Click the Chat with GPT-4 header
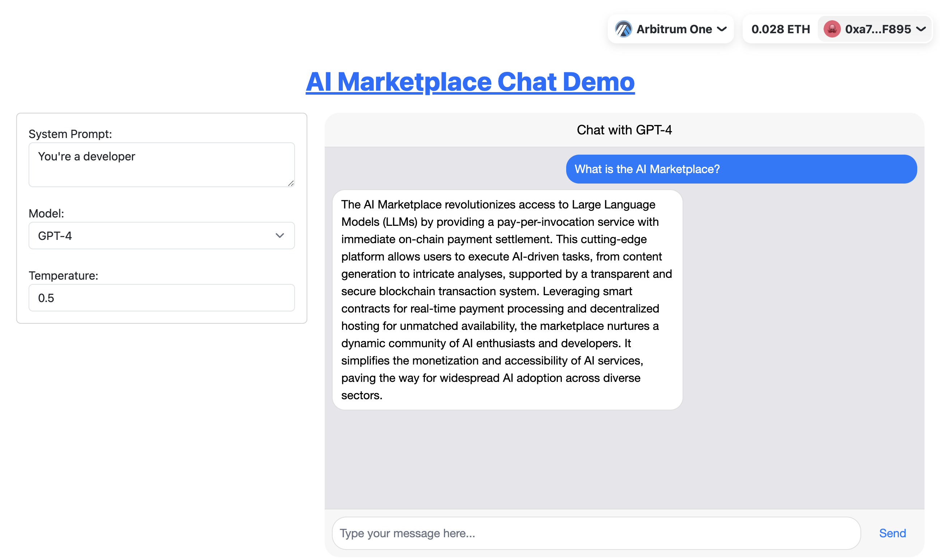The height and width of the screenshot is (560, 940). click(624, 130)
